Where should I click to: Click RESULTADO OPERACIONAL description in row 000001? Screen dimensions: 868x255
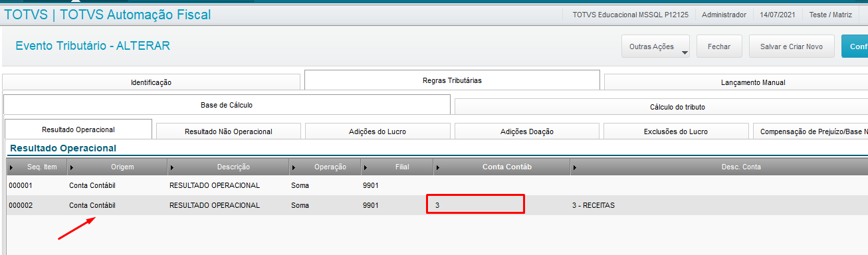coord(215,185)
